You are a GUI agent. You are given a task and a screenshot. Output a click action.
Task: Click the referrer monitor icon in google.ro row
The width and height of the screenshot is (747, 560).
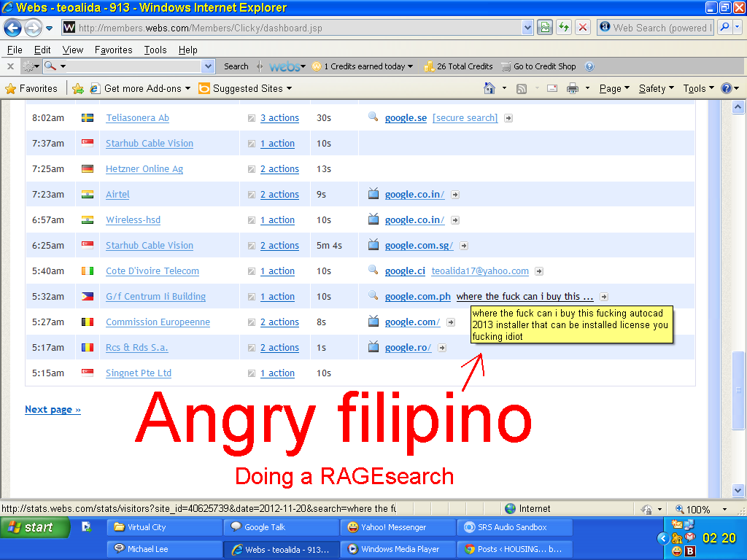(x=373, y=347)
